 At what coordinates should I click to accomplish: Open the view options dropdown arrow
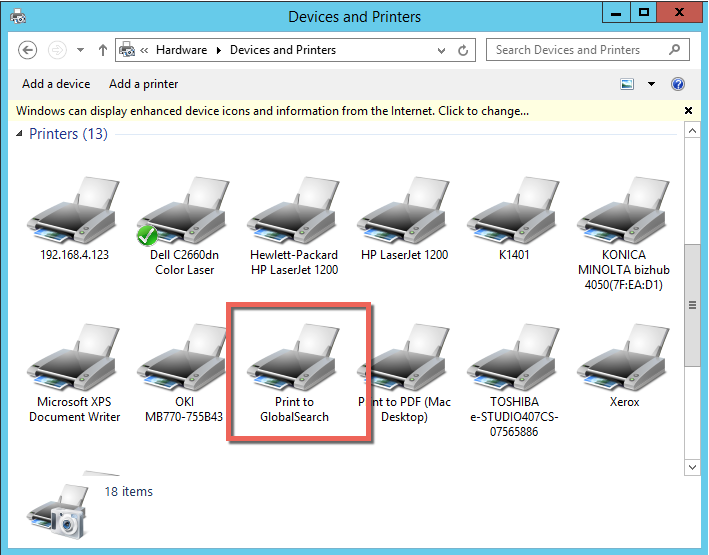(x=652, y=85)
